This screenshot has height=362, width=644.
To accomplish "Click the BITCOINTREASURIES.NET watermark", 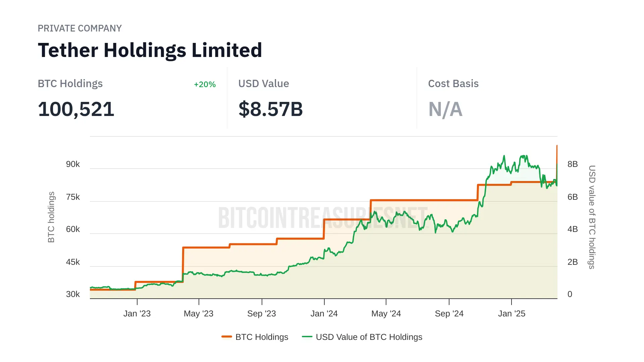I will 323,218.
